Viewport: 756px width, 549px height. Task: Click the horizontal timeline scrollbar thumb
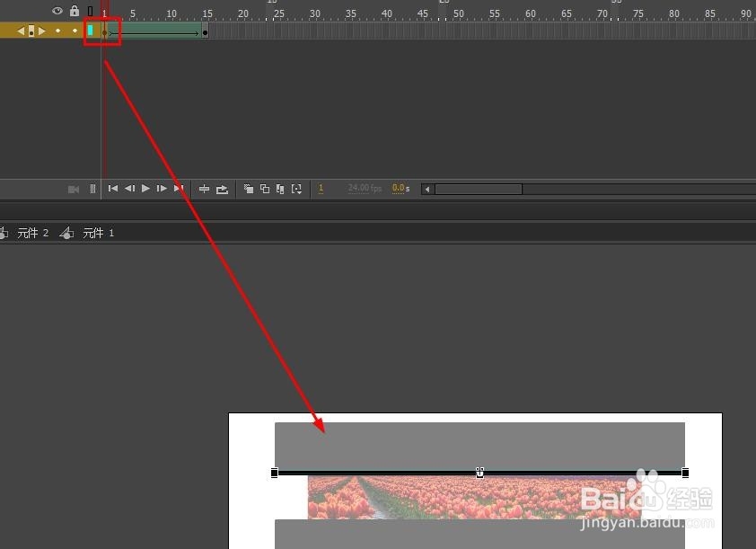coord(479,189)
